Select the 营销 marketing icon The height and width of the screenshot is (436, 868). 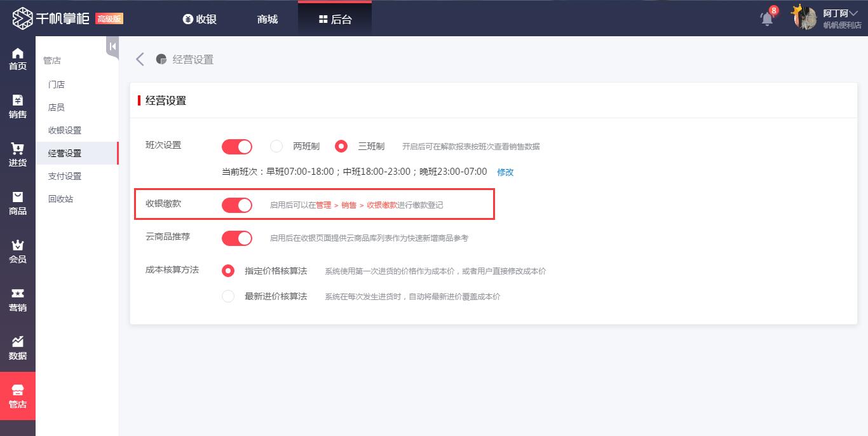[x=17, y=299]
